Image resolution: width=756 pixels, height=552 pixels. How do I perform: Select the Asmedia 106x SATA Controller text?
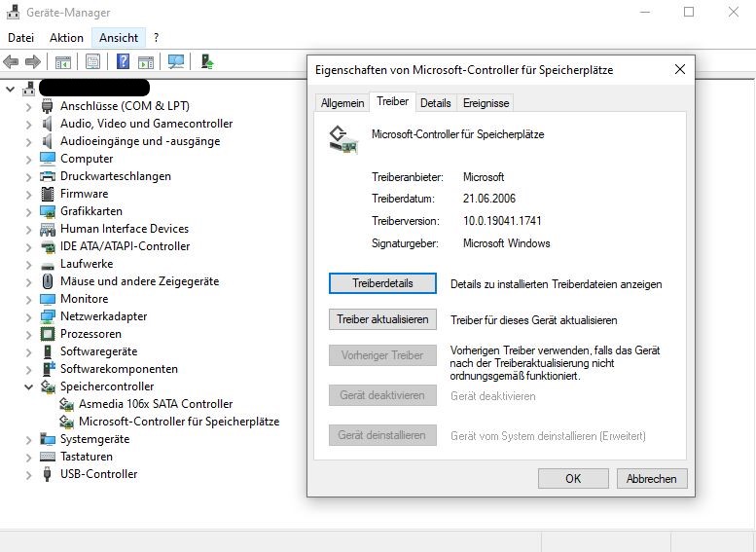156,404
